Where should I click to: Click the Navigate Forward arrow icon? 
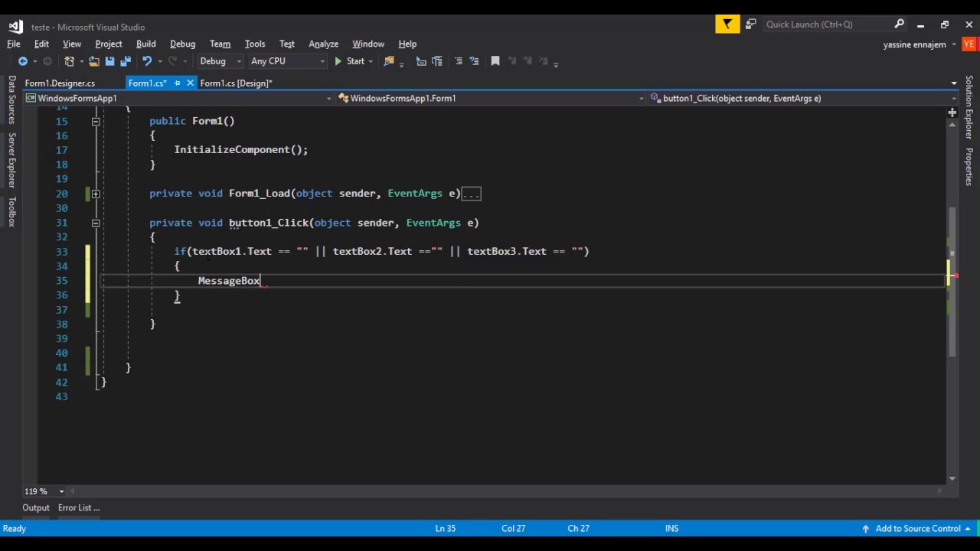coord(47,61)
